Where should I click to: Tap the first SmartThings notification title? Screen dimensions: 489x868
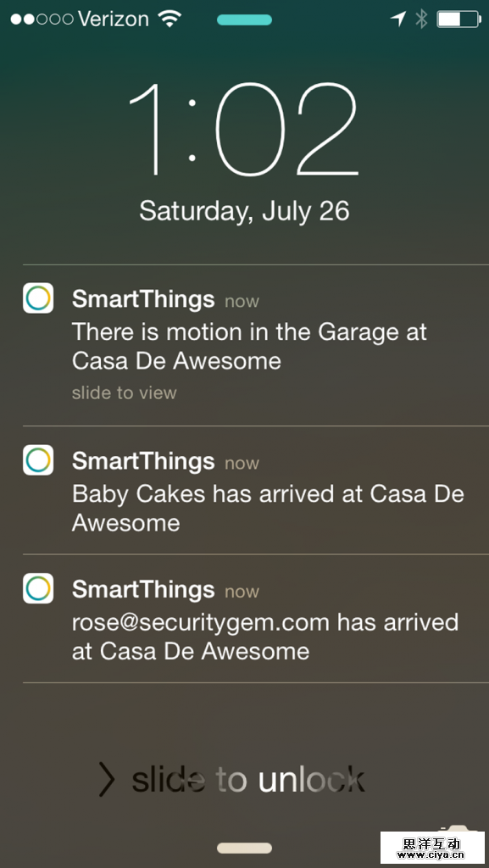tap(143, 299)
